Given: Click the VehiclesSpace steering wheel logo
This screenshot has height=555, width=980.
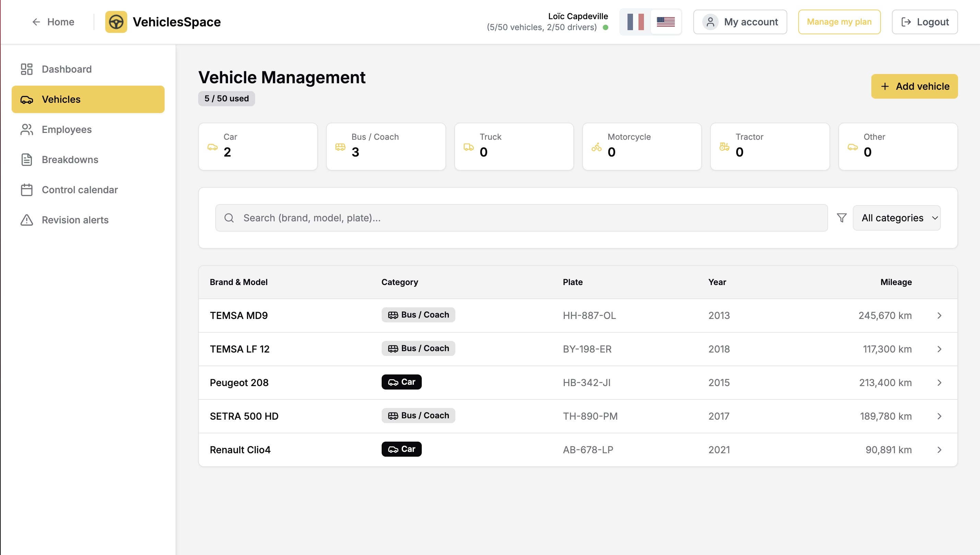Looking at the screenshot, I should click(x=116, y=22).
